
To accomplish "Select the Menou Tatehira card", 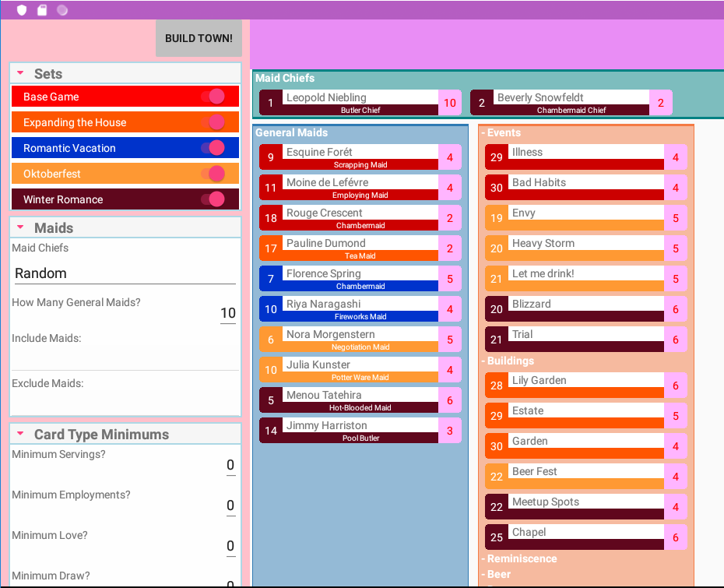I will click(360, 400).
